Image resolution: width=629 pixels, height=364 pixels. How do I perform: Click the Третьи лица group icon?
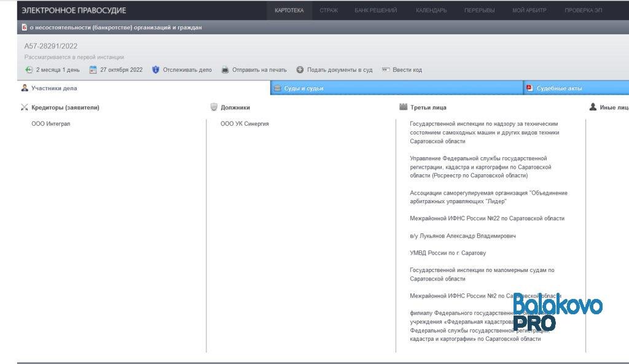403,107
